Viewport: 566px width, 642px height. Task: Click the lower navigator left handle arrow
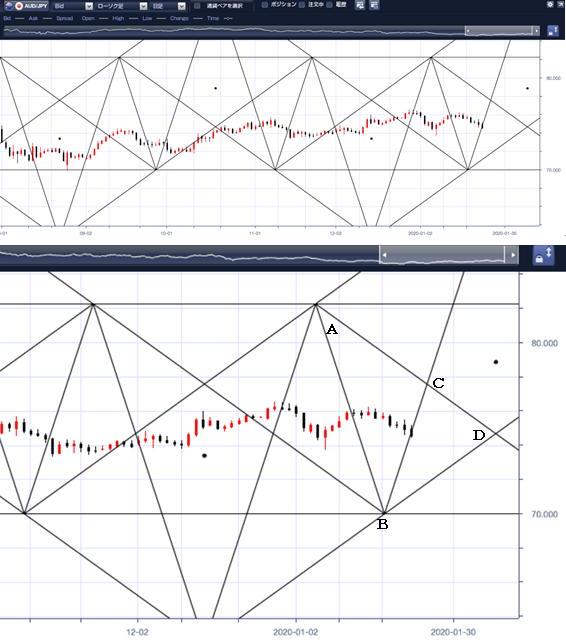point(384,255)
